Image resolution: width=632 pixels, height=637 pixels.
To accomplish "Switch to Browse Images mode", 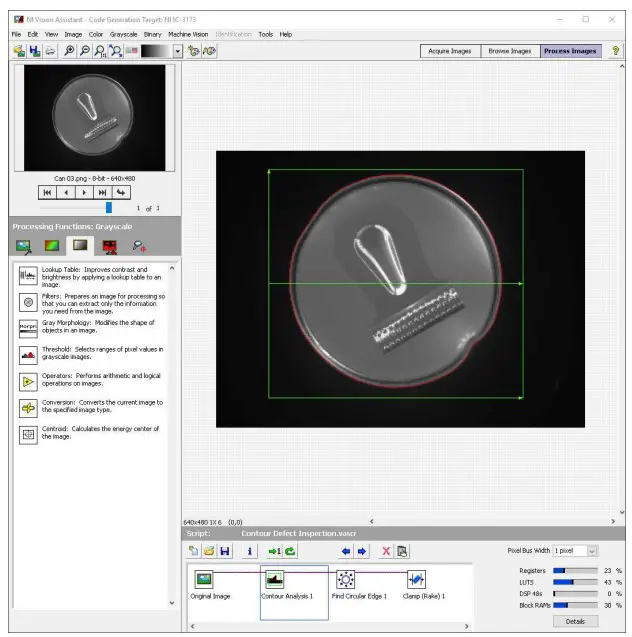I will point(509,51).
